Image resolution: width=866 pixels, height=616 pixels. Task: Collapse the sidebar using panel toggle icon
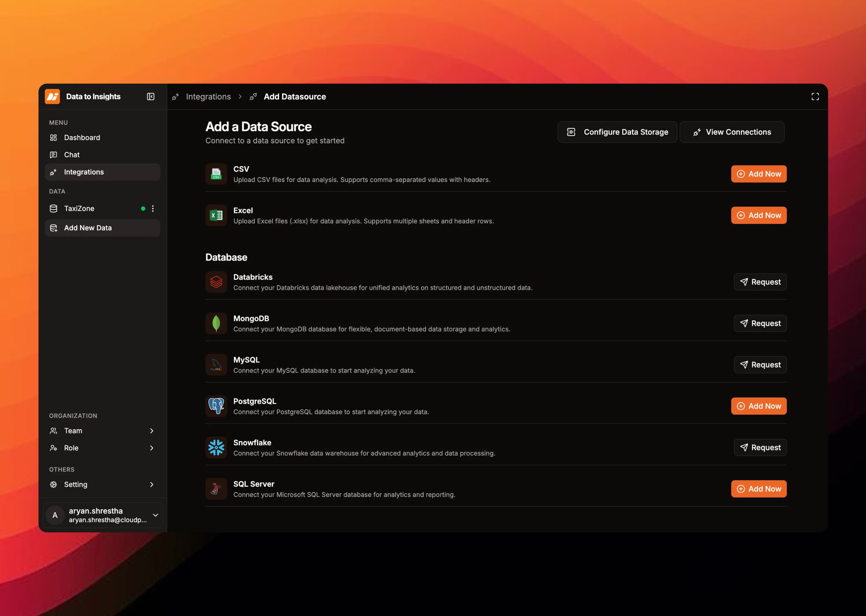[151, 96]
